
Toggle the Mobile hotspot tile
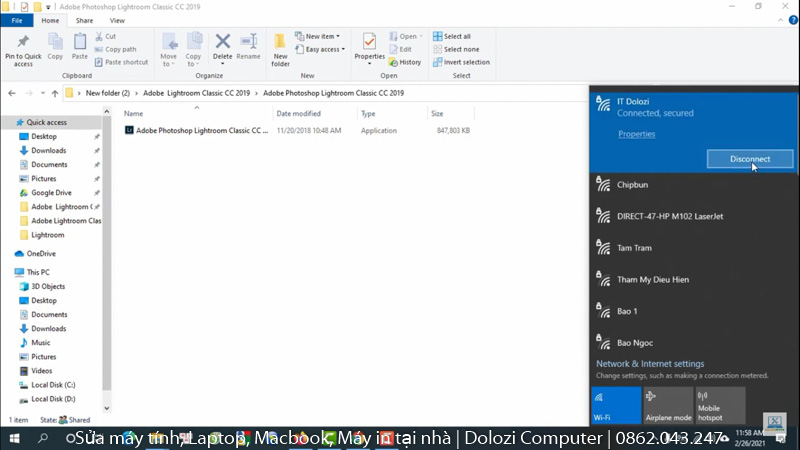[x=721, y=404]
